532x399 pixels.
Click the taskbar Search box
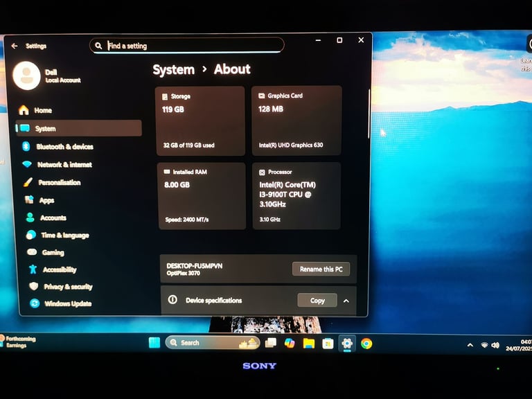click(x=213, y=343)
